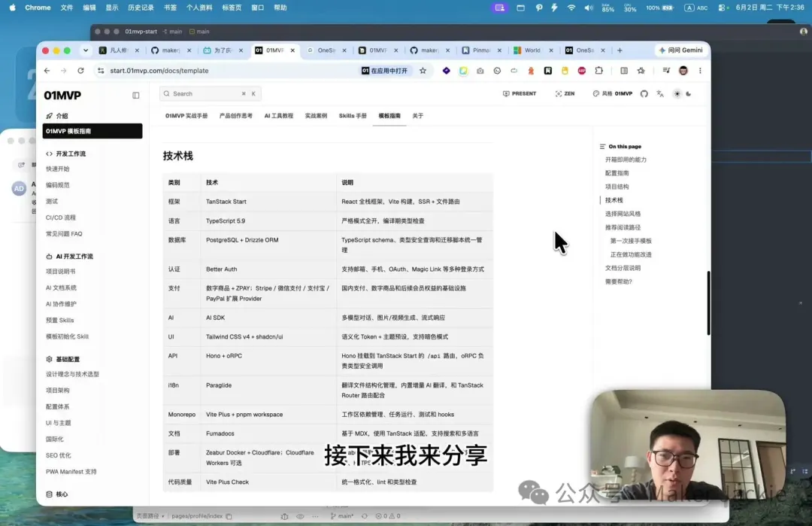The image size is (812, 526).
Task: Click the 问问 Gemini button
Action: 680,50
